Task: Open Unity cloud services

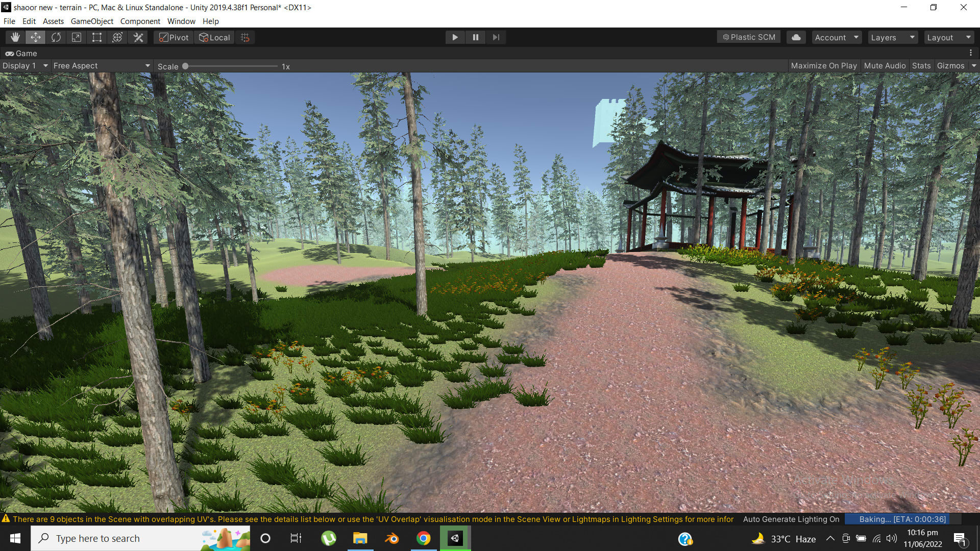Action: pyautogui.click(x=795, y=37)
